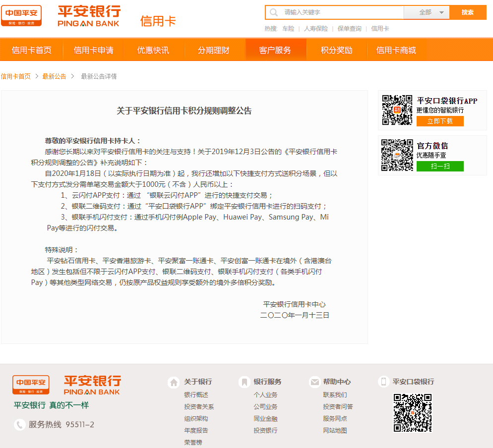This screenshot has height=448, width=493.
Task: Click the 信用卡 title beside the header logo
Action: [x=158, y=21]
